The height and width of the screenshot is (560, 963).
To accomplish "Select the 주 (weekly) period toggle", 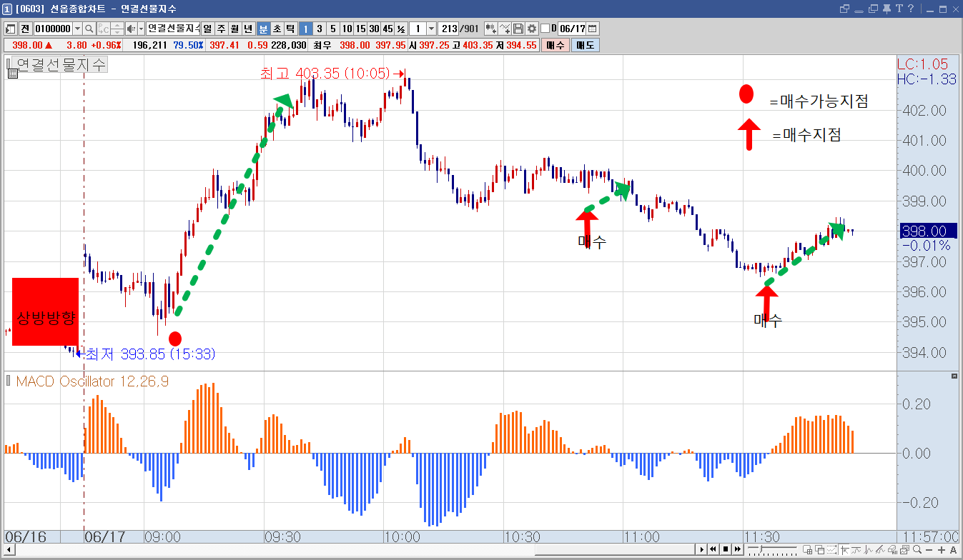I will (x=221, y=29).
